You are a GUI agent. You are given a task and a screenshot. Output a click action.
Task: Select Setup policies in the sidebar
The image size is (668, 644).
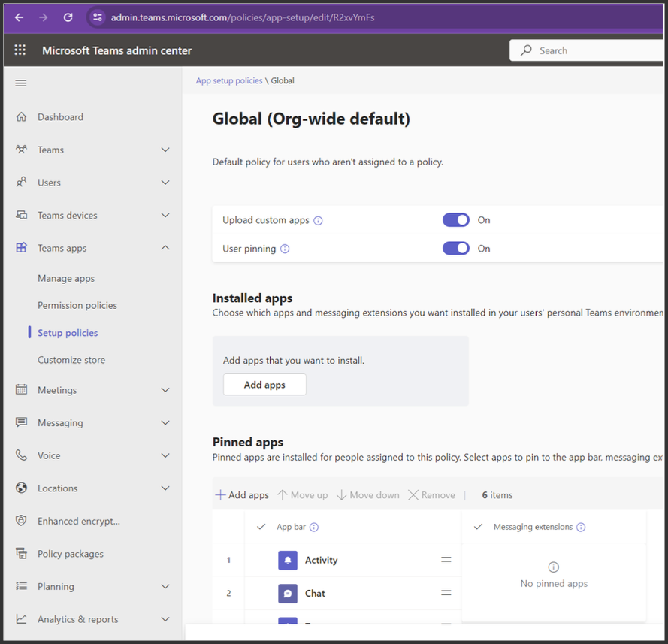pyautogui.click(x=68, y=333)
